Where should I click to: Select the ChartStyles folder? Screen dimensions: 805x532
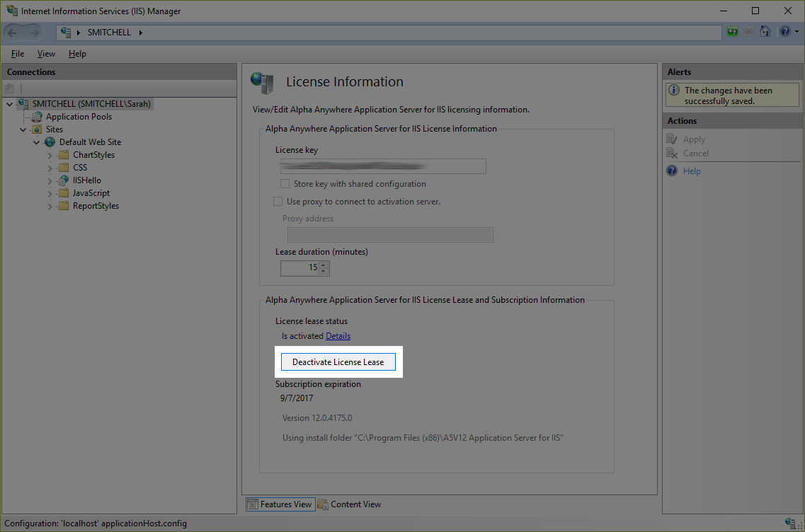[x=93, y=155]
